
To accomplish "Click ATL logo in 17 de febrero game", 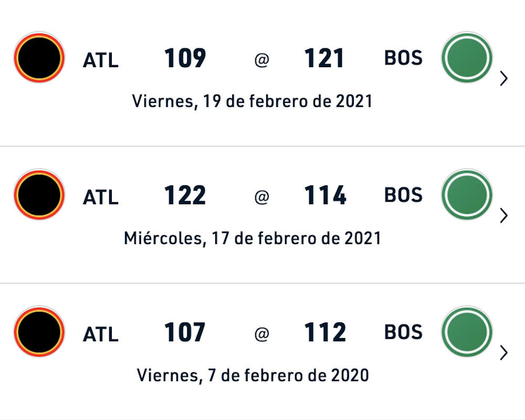I will (x=39, y=195).
